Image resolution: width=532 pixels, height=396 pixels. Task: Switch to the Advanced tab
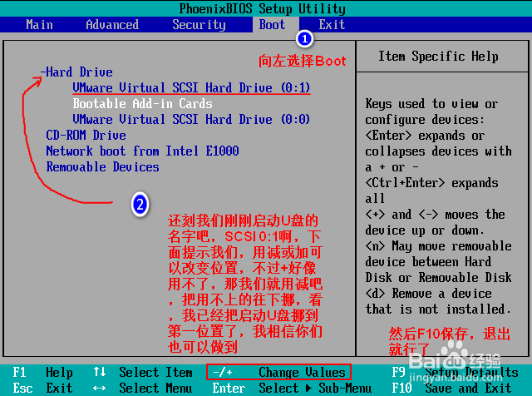point(112,25)
